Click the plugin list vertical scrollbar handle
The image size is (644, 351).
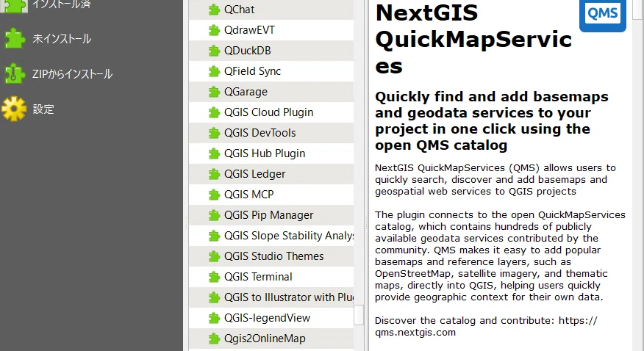tap(359, 315)
